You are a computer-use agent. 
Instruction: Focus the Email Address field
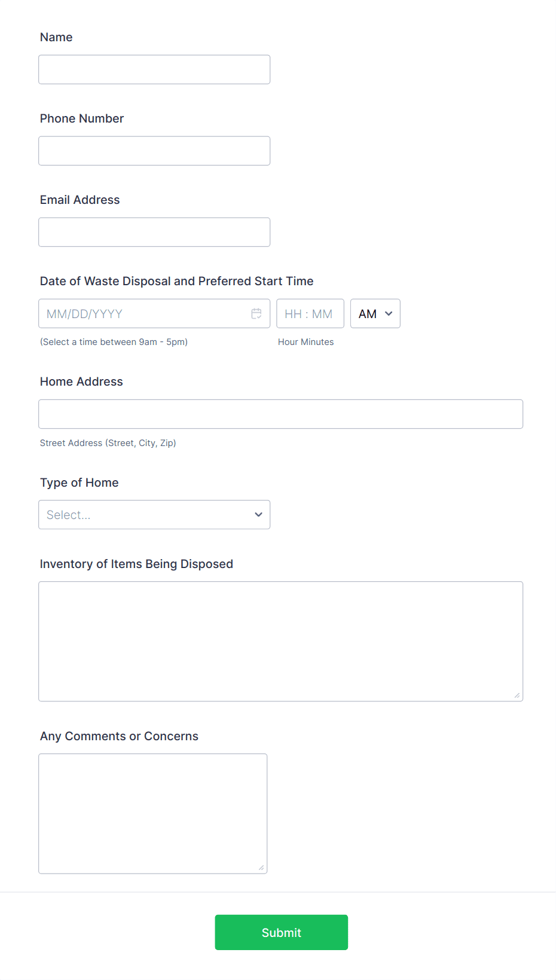click(x=154, y=232)
